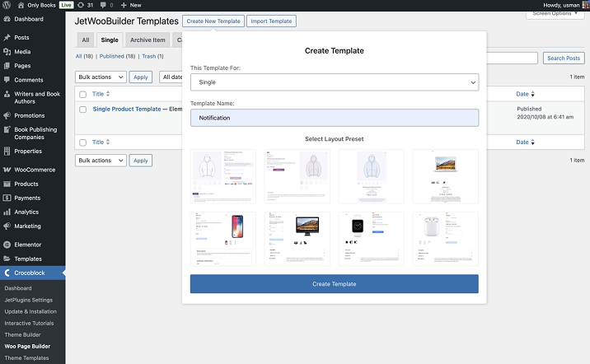Open Woo Page Builder submenu item
590x364 pixels.
pos(27,347)
